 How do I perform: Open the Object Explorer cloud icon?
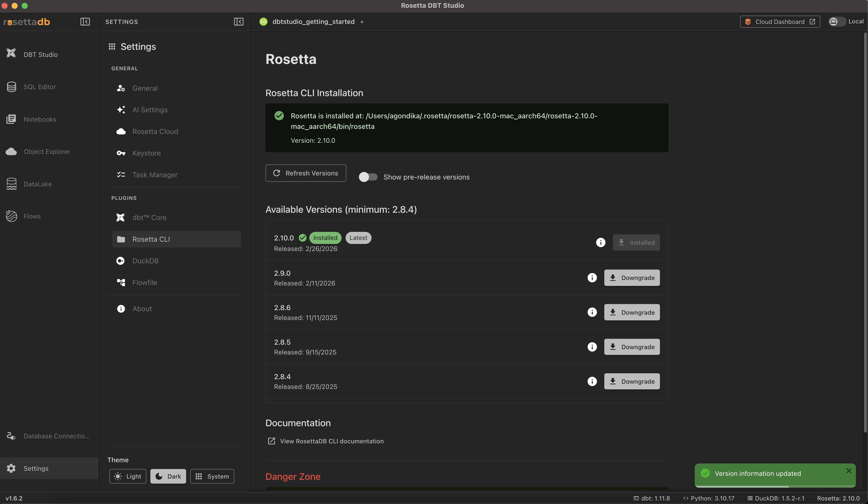[x=11, y=152]
